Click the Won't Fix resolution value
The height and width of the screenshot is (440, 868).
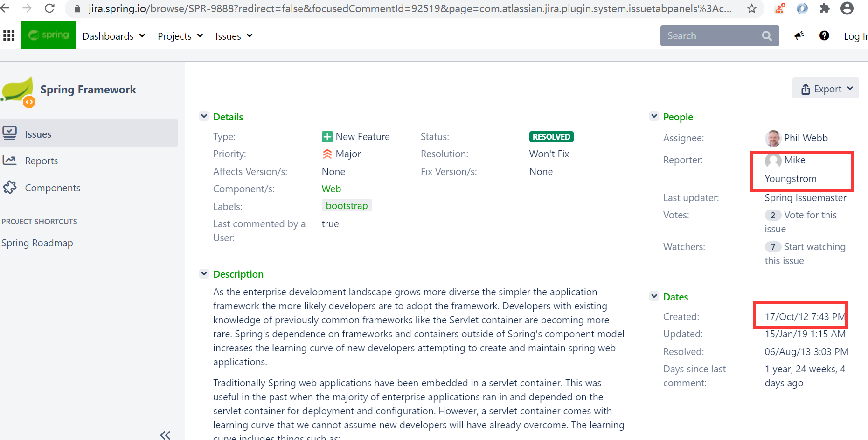tap(549, 154)
